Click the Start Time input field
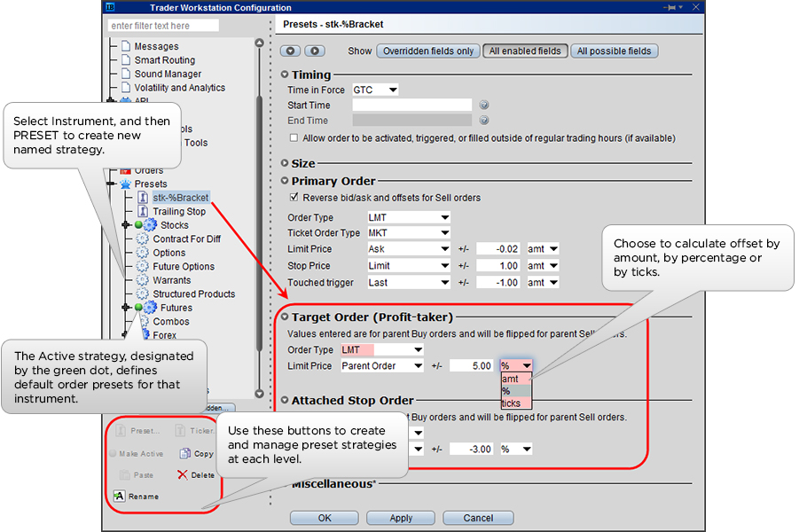 pyautogui.click(x=411, y=105)
